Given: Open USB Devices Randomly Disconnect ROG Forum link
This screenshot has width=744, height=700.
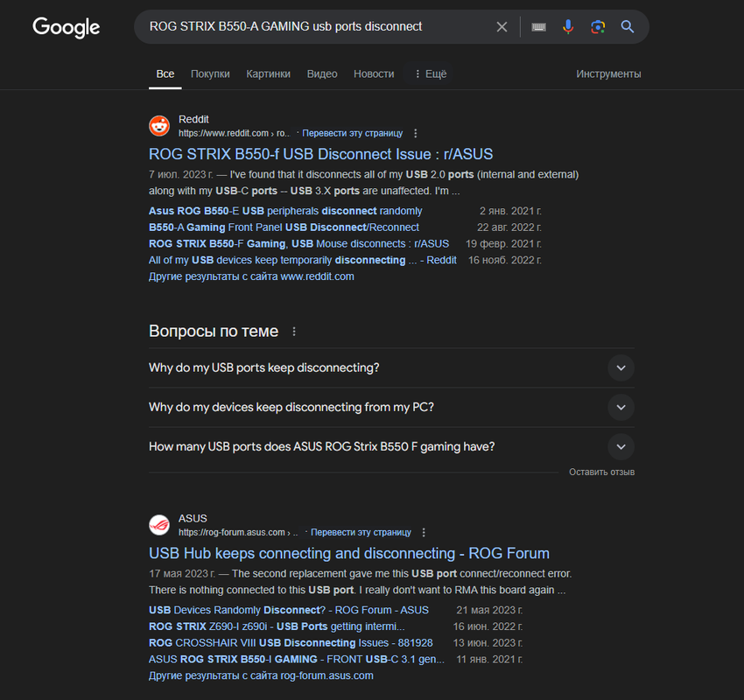Looking at the screenshot, I should [x=289, y=610].
